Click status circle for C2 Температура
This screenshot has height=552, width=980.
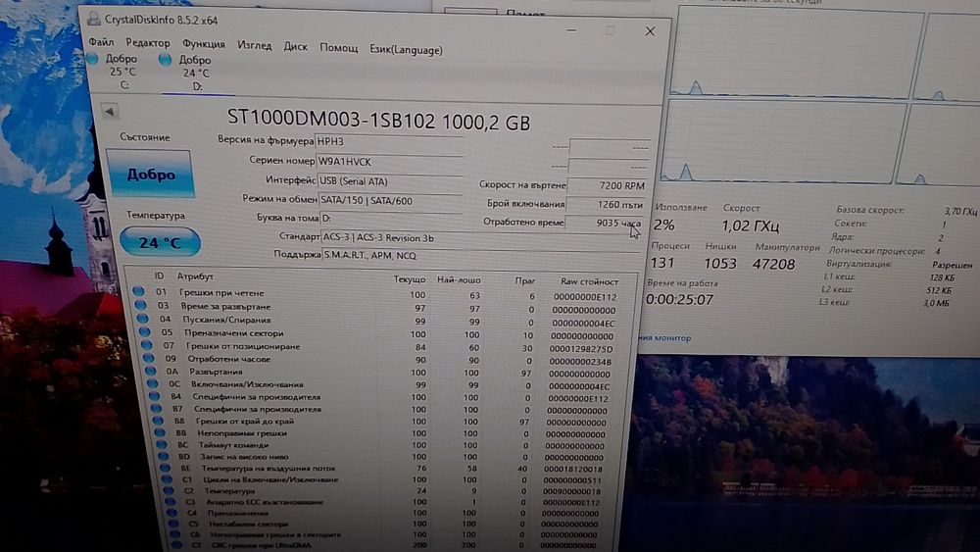[x=169, y=491]
